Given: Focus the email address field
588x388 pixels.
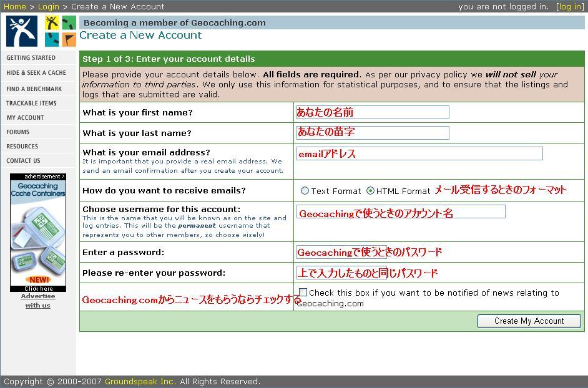Looking at the screenshot, I should [x=419, y=153].
